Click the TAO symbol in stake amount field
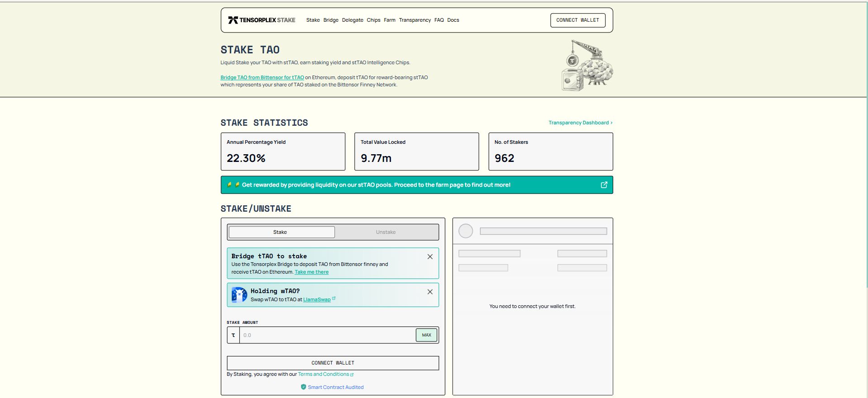The height and width of the screenshot is (398, 868). click(x=234, y=335)
